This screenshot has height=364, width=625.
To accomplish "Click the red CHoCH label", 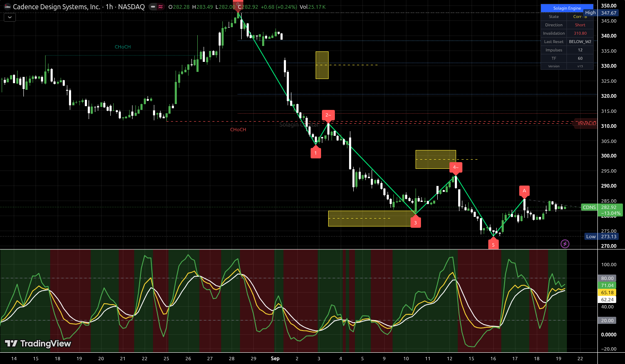I will (x=238, y=130).
